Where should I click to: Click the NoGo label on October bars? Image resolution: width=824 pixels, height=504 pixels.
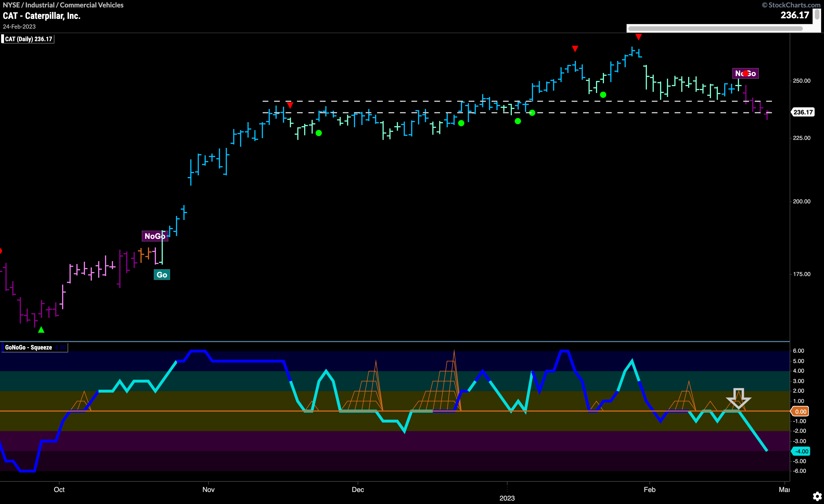click(155, 236)
